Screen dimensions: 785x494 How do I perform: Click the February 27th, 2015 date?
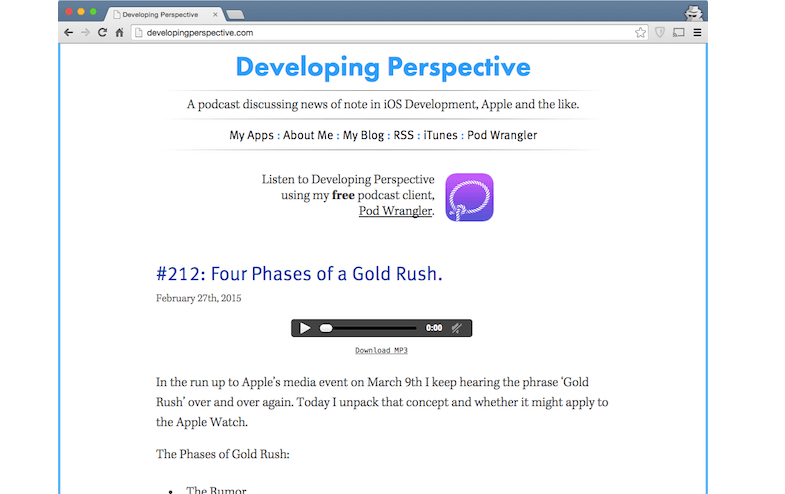[x=198, y=298]
